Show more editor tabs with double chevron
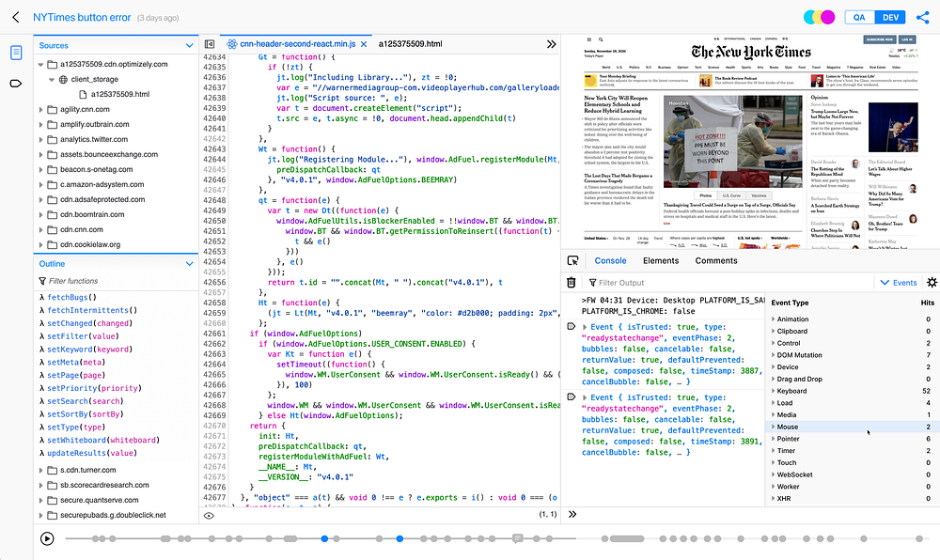Viewport: 940px width, 560px height. [x=551, y=44]
